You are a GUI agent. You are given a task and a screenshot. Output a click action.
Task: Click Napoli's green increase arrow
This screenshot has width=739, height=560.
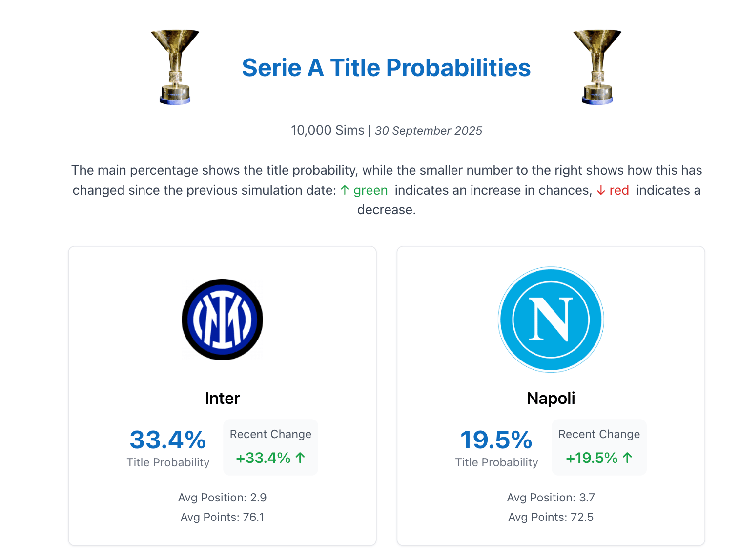(x=627, y=458)
